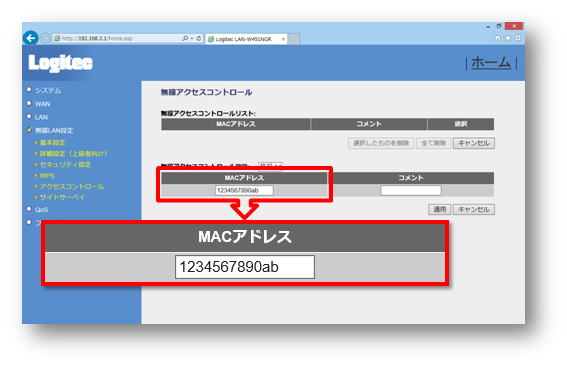Minimize the browser window

click(x=488, y=26)
